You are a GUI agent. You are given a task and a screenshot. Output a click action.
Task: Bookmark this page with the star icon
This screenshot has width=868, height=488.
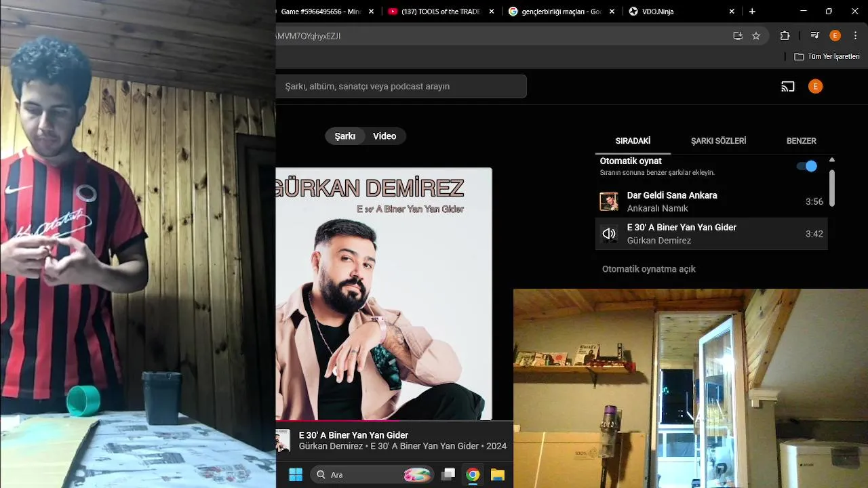click(x=756, y=36)
